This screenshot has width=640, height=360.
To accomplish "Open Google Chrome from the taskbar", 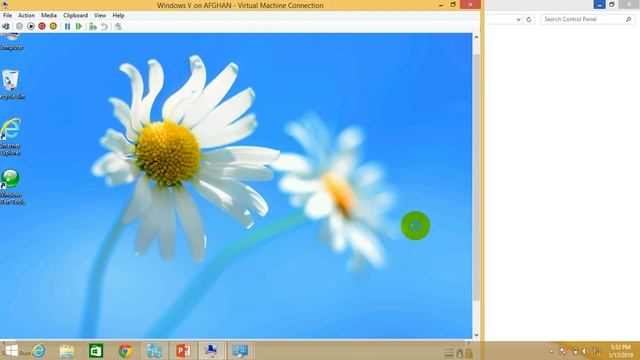I will coord(125,351).
